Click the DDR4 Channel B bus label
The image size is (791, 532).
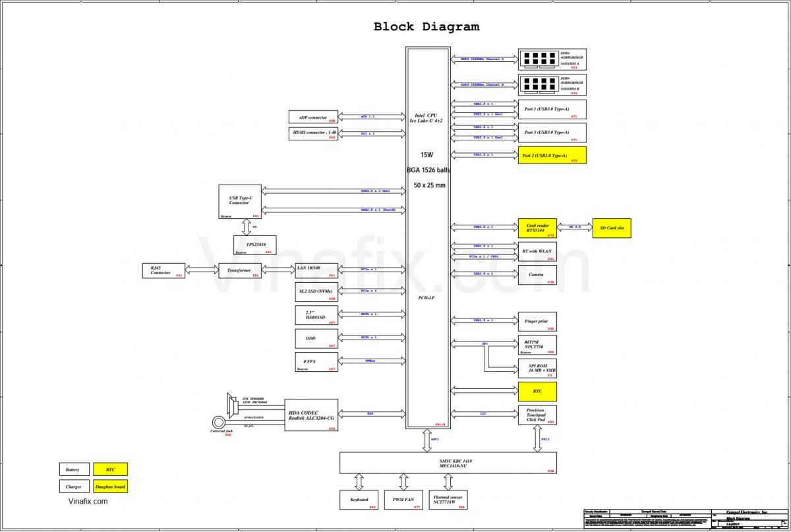coord(482,84)
